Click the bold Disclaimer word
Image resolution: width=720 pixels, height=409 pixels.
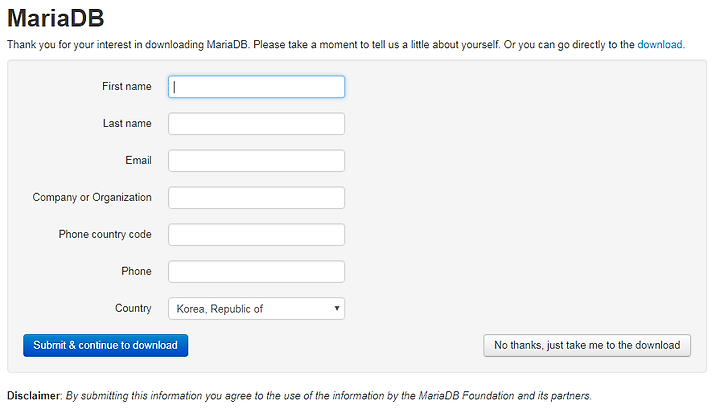(34, 396)
